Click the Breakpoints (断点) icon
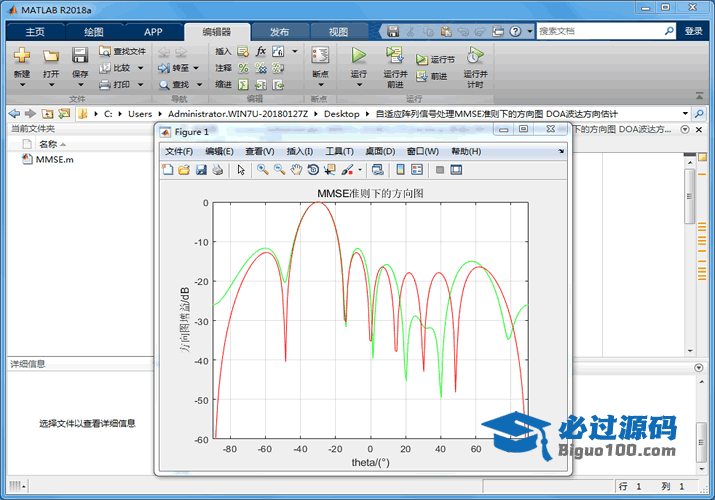Screen dimensions: 715x500 coord(320,56)
